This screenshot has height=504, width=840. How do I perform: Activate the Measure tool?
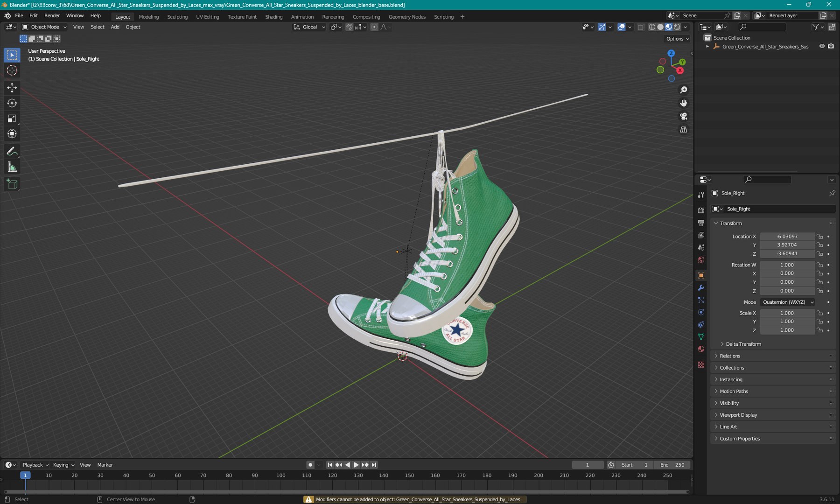click(x=12, y=167)
